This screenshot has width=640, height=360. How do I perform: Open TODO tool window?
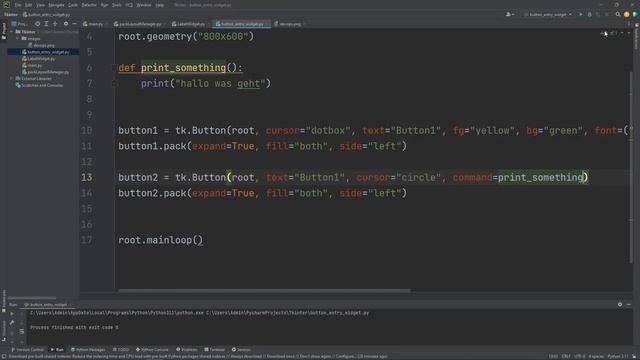click(121, 350)
